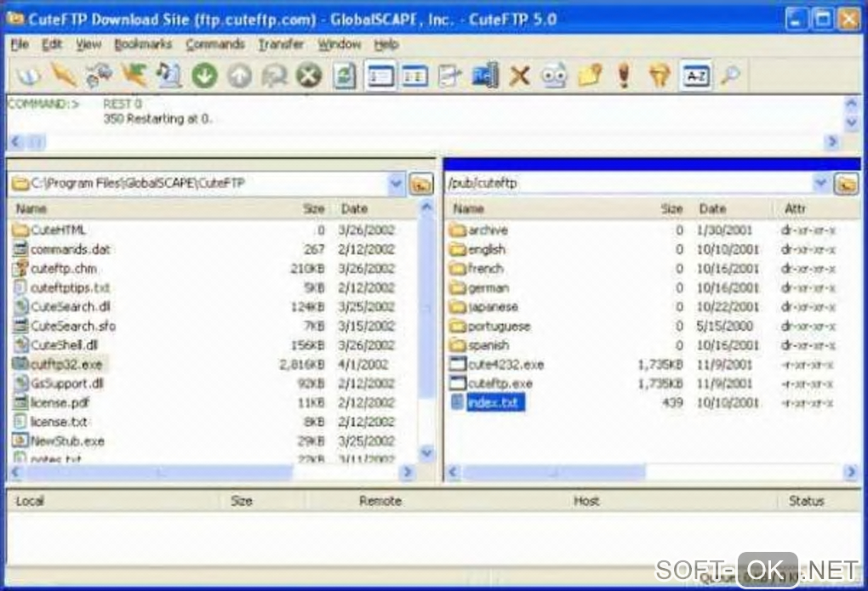Click the Stop transfer X circle icon
Screen dimensions: 868x591
click(309, 76)
